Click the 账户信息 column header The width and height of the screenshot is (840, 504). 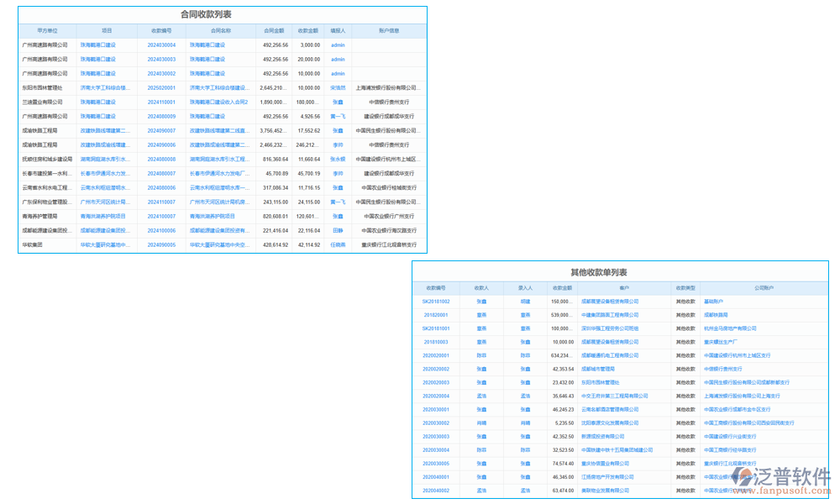pos(389,30)
